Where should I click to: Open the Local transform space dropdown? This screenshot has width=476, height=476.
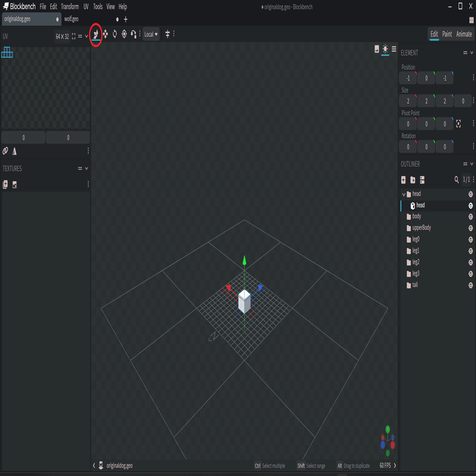[151, 34]
